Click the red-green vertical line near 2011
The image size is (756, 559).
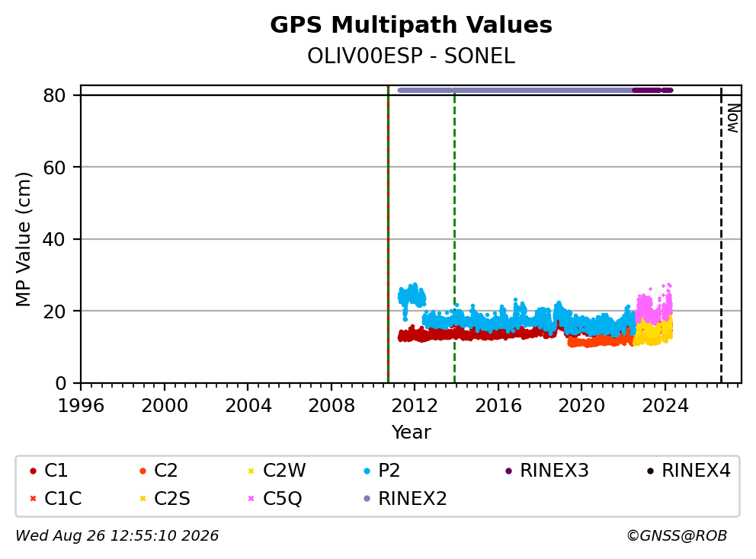[388, 235]
